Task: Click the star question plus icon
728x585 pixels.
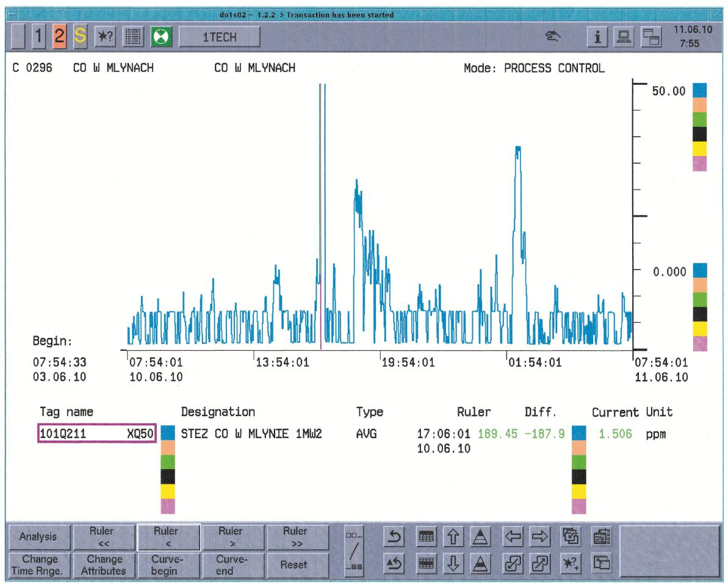Action: [571, 564]
